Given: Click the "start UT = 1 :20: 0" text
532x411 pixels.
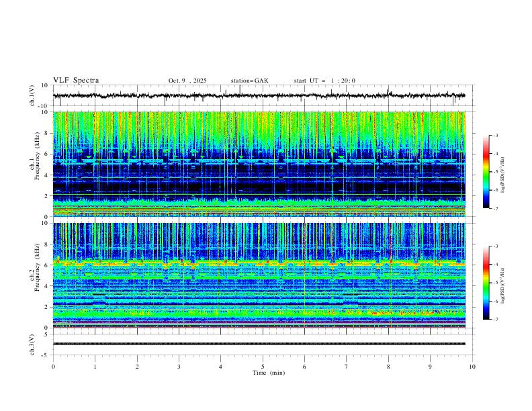Looking at the screenshot, I should (324, 81).
